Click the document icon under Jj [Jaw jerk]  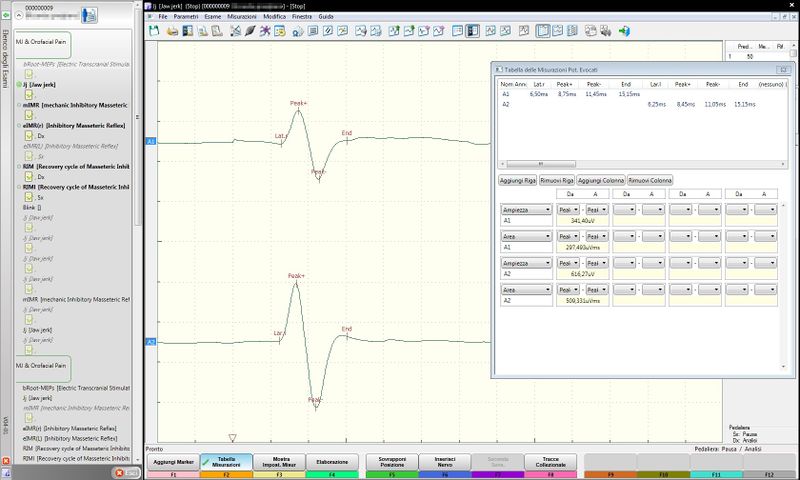[30, 97]
